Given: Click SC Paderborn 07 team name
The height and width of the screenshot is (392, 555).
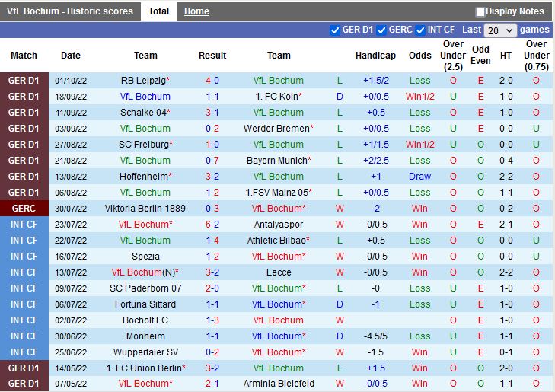Looking at the screenshot, I should click(x=145, y=288).
